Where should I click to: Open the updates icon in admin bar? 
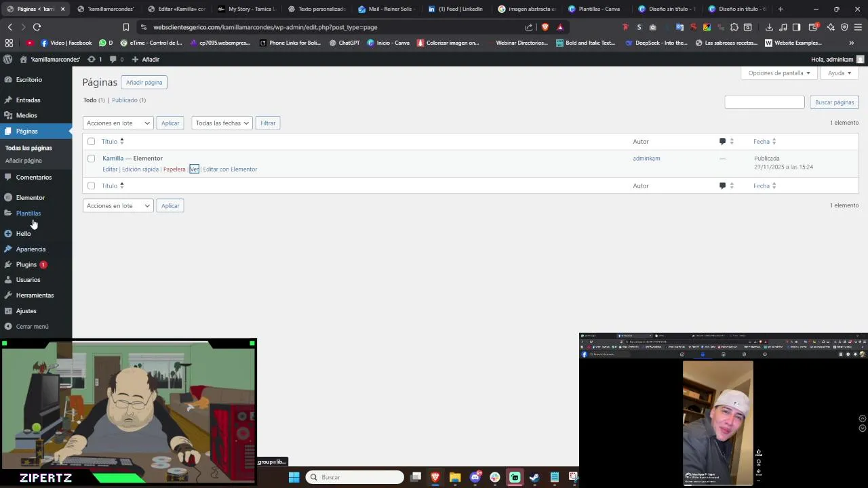click(x=95, y=59)
